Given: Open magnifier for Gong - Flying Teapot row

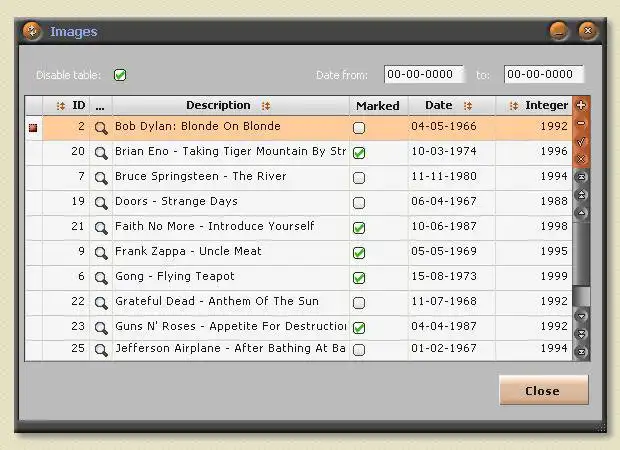Looking at the screenshot, I should point(101,278).
